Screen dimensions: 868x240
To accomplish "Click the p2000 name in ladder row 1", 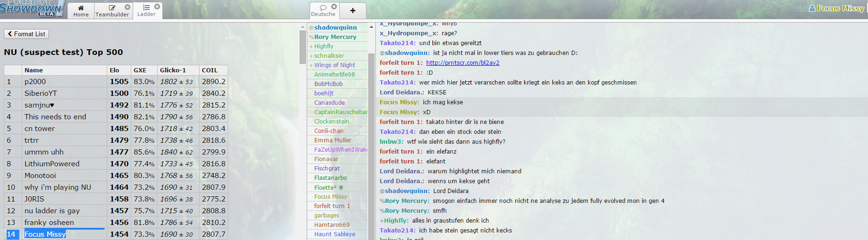I will 35,81.
